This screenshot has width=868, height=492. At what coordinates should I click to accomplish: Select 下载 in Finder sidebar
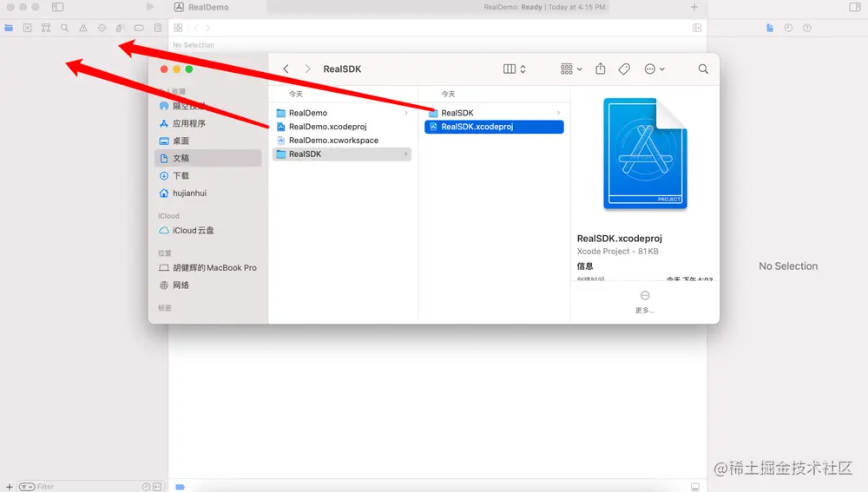pyautogui.click(x=209, y=175)
